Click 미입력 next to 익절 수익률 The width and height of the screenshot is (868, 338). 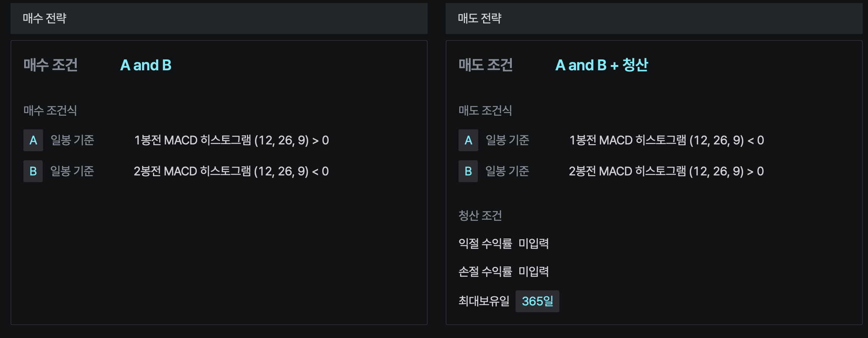[533, 243]
